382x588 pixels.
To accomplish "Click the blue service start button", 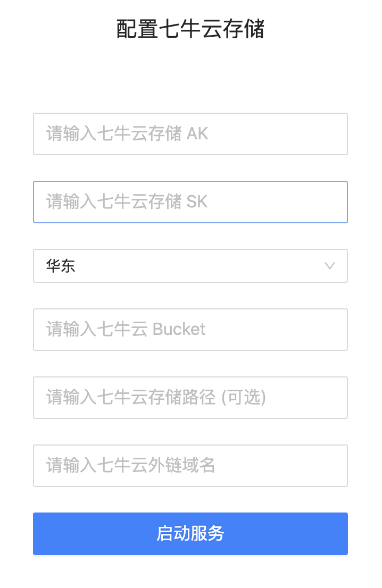I will click(190, 534).
